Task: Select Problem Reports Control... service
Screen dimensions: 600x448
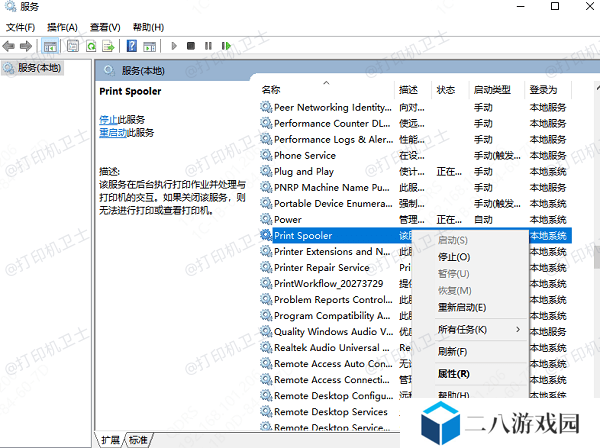Action: point(333,300)
